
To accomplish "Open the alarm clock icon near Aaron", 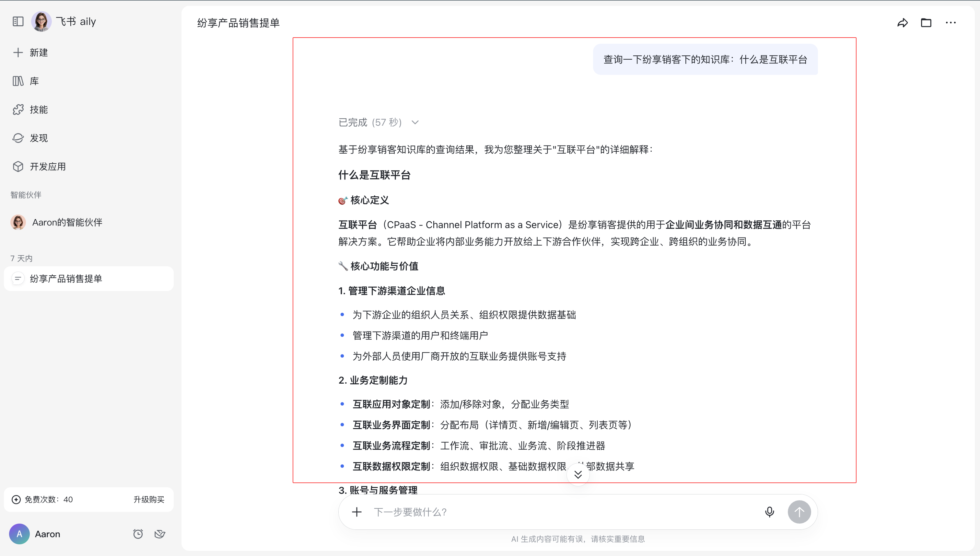I will pos(138,534).
